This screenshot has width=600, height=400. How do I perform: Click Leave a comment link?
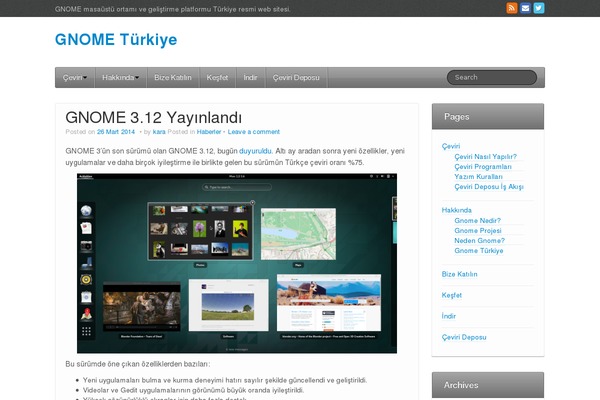coord(254,132)
